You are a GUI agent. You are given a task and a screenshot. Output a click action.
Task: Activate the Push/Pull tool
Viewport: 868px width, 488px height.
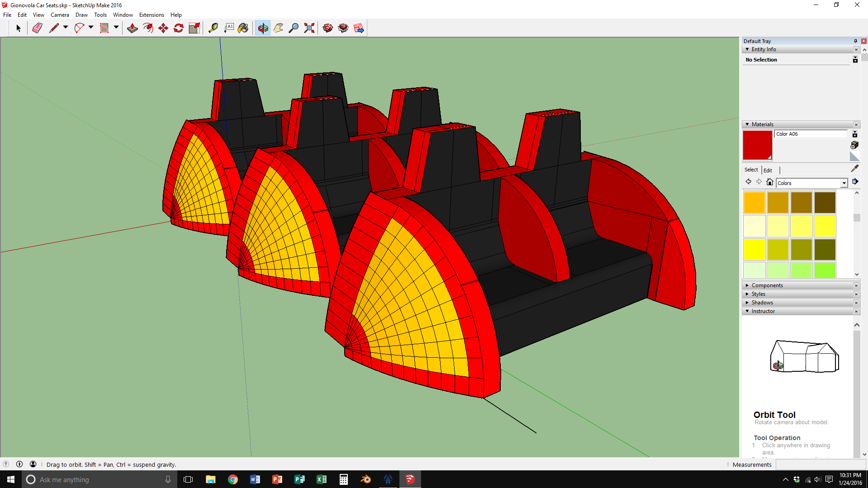pos(132,28)
